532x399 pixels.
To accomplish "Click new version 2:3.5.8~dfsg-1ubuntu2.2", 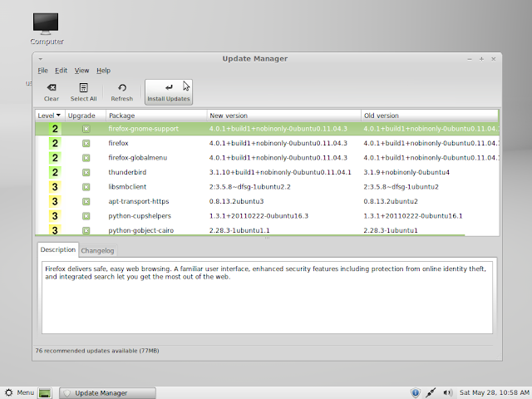I will 249,187.
